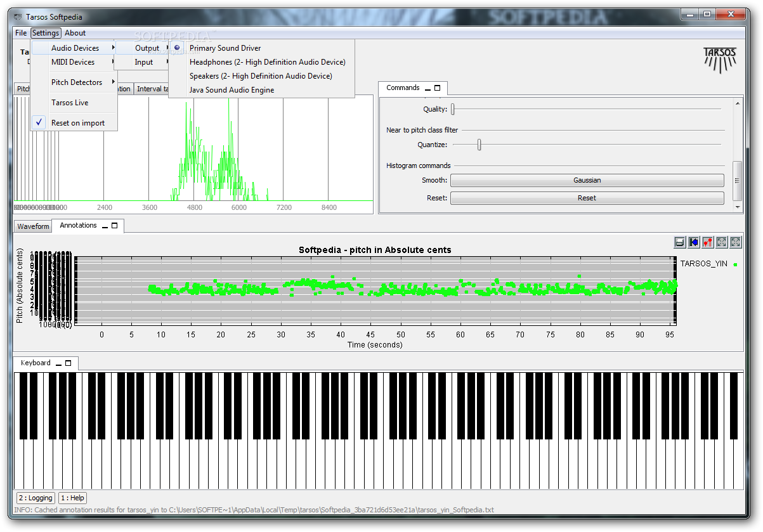The width and height of the screenshot is (763, 532).
Task: Maximize the Annotations panel
Action: click(115, 226)
